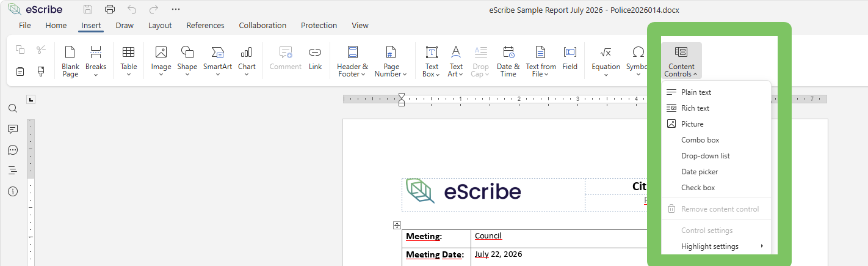Open the search icon in left sidebar
Screen dimensions: 868x266
click(x=12, y=108)
